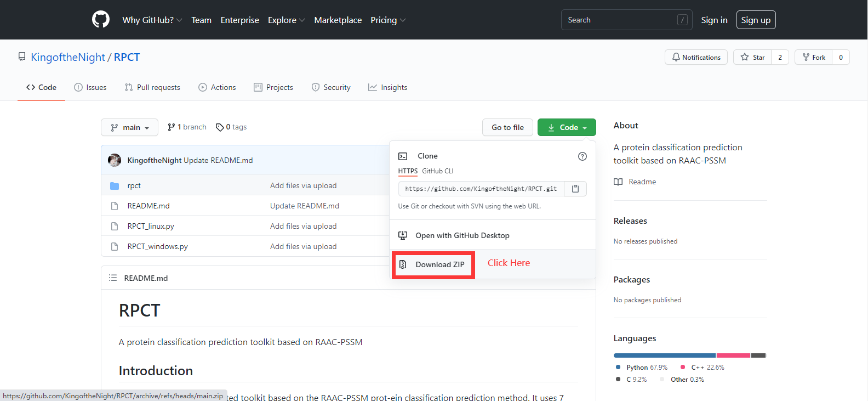The width and height of the screenshot is (868, 401).
Task: Open the Enterprise page
Action: [240, 20]
